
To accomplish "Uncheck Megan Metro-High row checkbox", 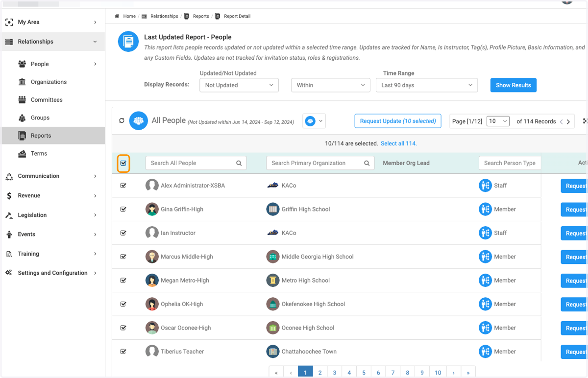I will tap(123, 280).
